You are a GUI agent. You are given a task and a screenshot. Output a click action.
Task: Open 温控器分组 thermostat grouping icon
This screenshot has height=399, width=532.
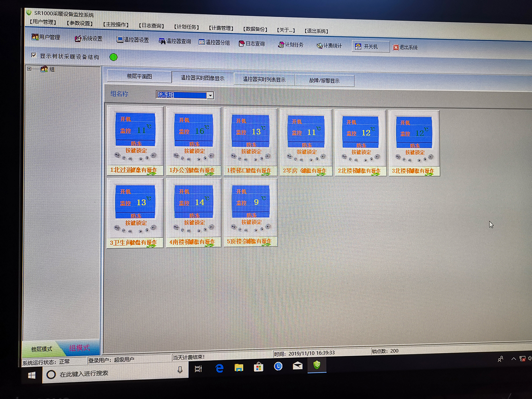click(202, 42)
